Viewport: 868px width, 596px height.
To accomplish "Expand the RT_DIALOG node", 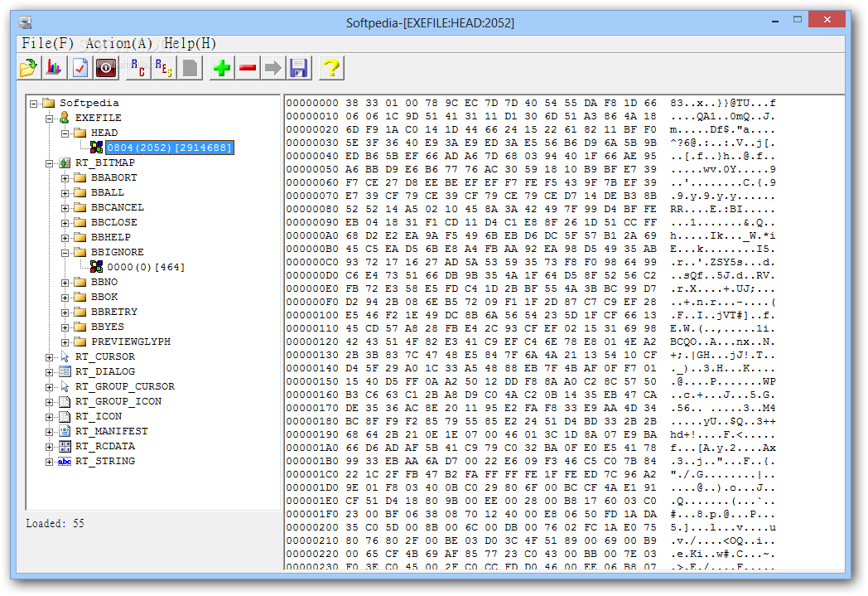I will click(x=49, y=372).
